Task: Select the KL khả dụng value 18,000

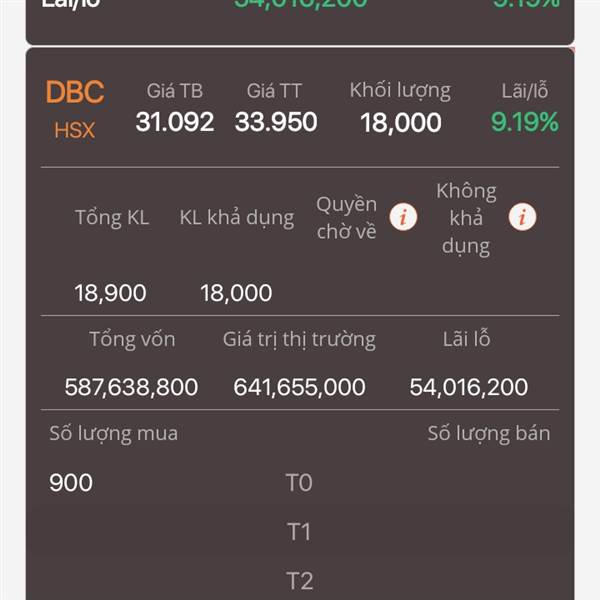Action: coord(236,293)
